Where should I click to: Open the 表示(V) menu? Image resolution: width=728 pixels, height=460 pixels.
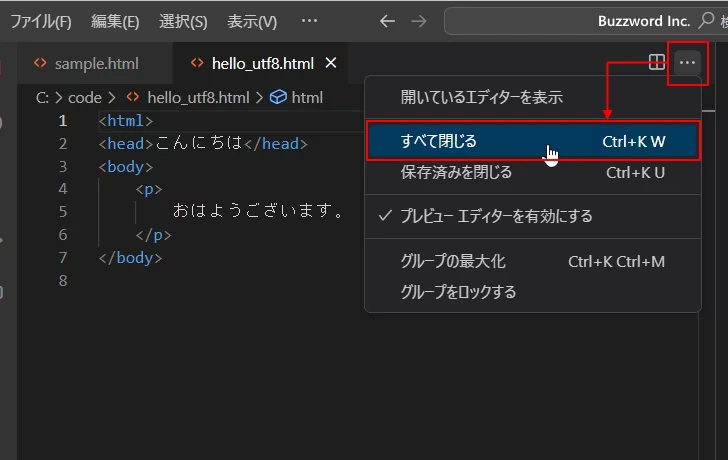pos(252,21)
